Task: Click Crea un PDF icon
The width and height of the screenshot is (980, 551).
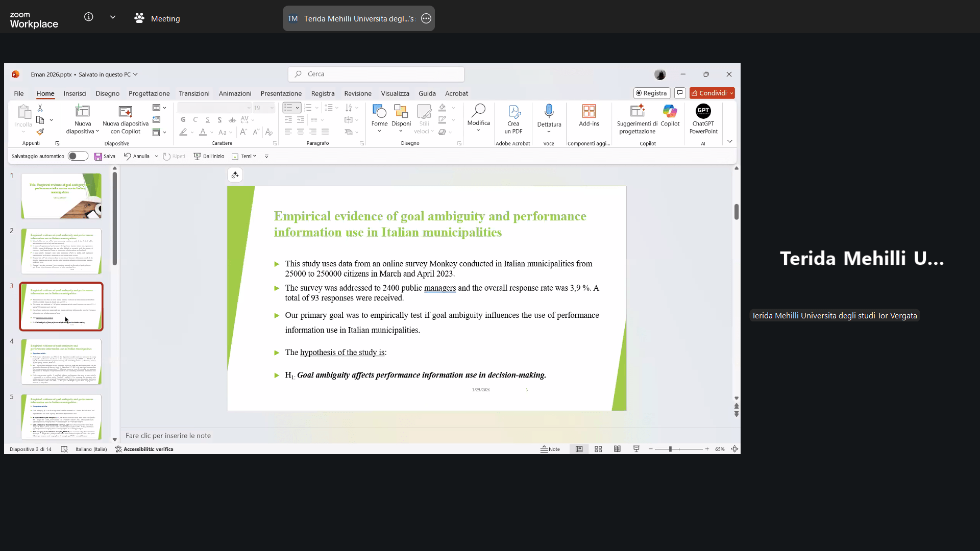Action: 513,111
